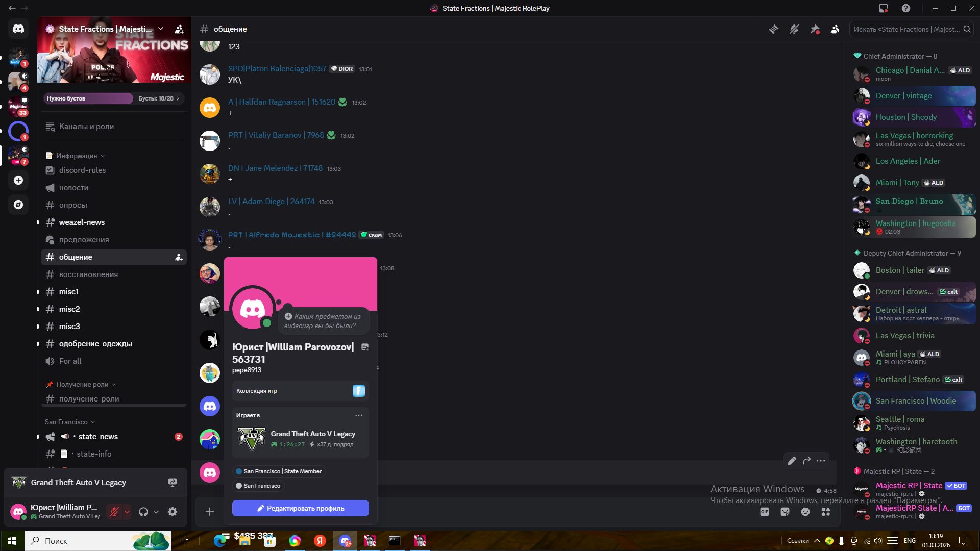Toggle the member list icon
Screen dimensions: 980x551
[835, 29]
